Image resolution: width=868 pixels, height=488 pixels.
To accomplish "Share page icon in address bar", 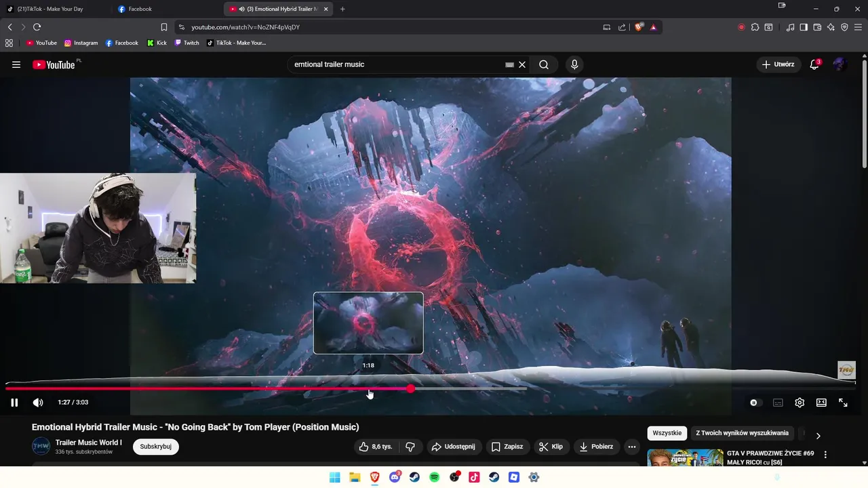I will 622,27.
